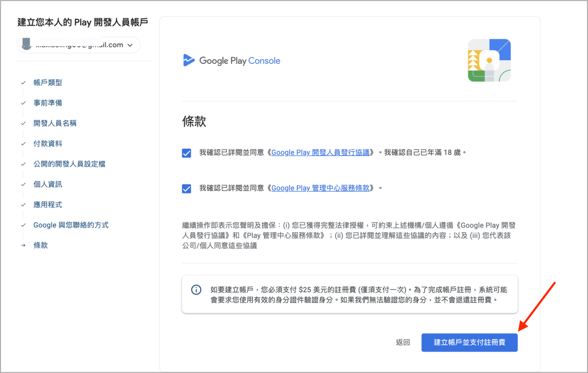
Task: Click 建立帳戶並支付註冊費 button
Action: tap(469, 342)
